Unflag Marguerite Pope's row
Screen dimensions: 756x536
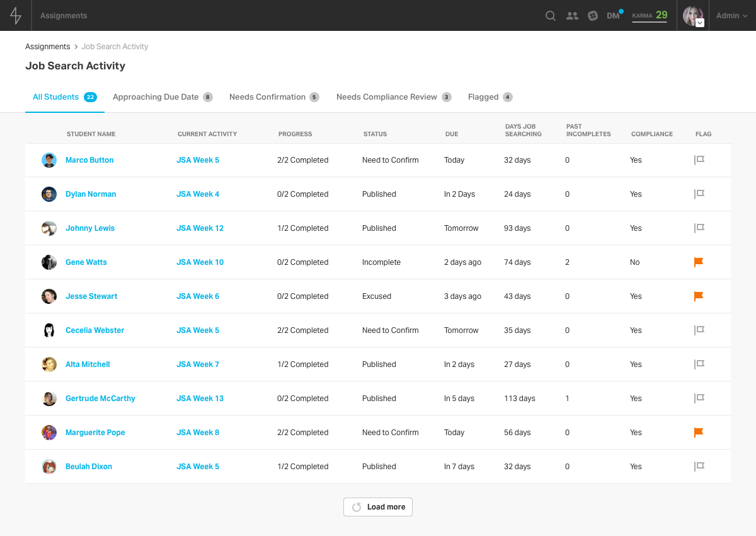coord(698,432)
